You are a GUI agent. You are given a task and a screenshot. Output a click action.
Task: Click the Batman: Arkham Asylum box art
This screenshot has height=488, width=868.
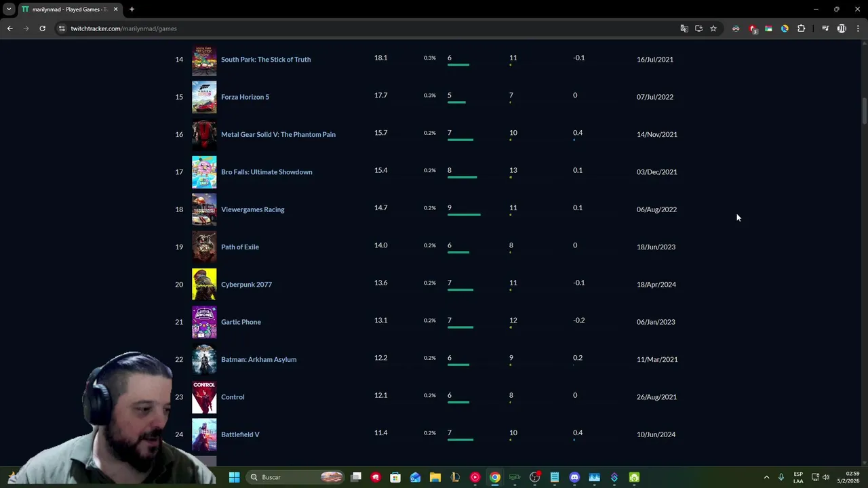(x=204, y=359)
